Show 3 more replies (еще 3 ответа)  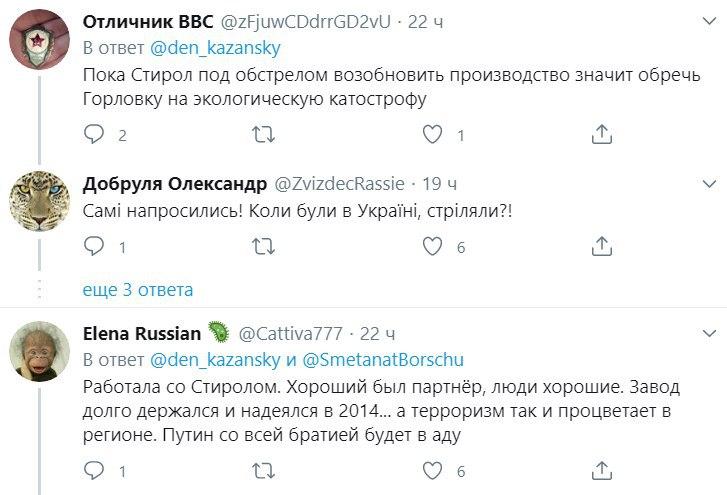[x=138, y=290]
